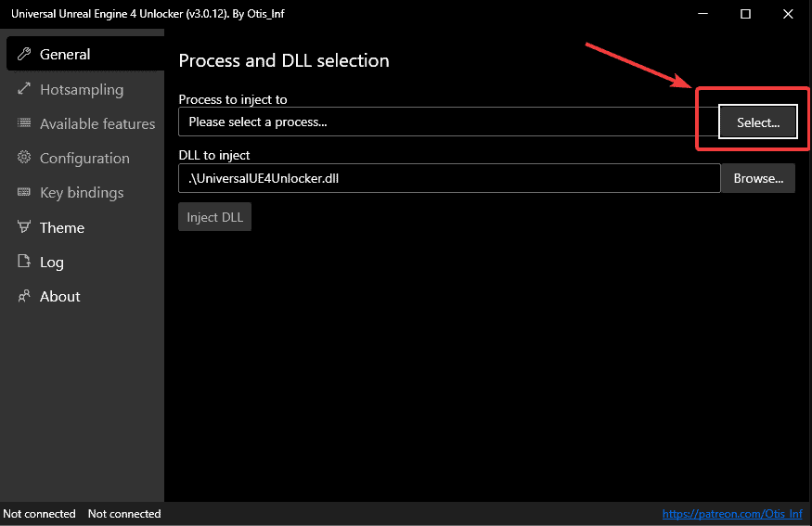812x526 pixels.
Task: Click the About person icon
Action: coord(23,296)
